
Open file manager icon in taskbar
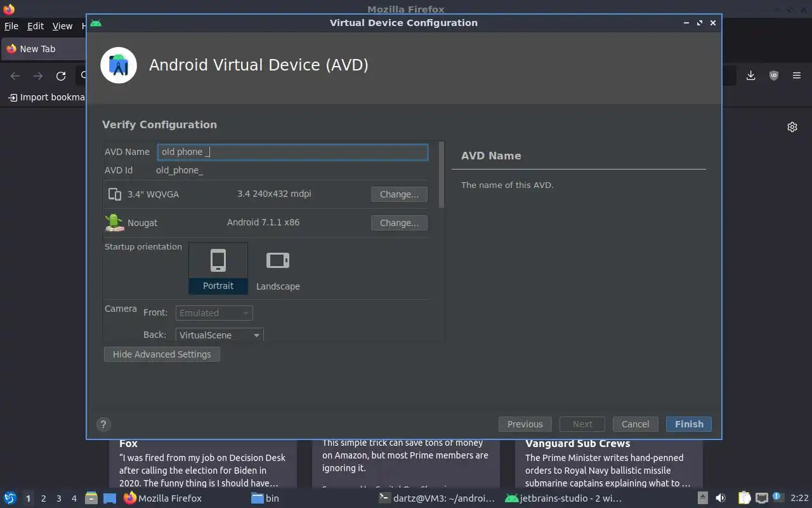[91, 498]
